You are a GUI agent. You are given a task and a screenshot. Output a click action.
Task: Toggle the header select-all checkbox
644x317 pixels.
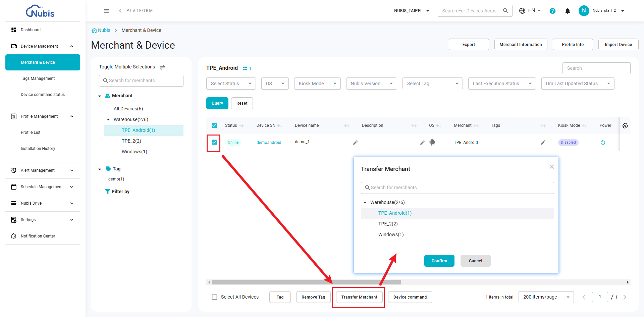click(214, 125)
